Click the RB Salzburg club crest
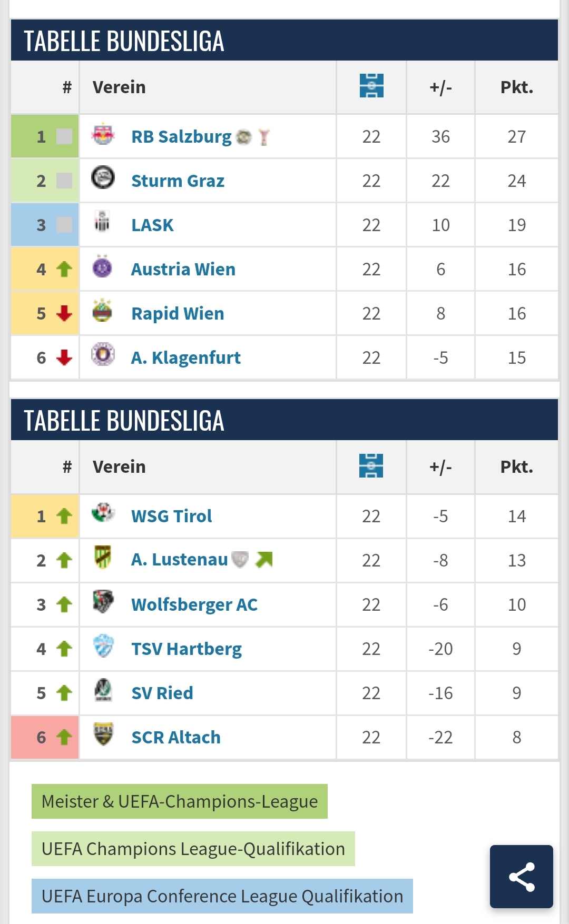569x924 pixels. 103,135
